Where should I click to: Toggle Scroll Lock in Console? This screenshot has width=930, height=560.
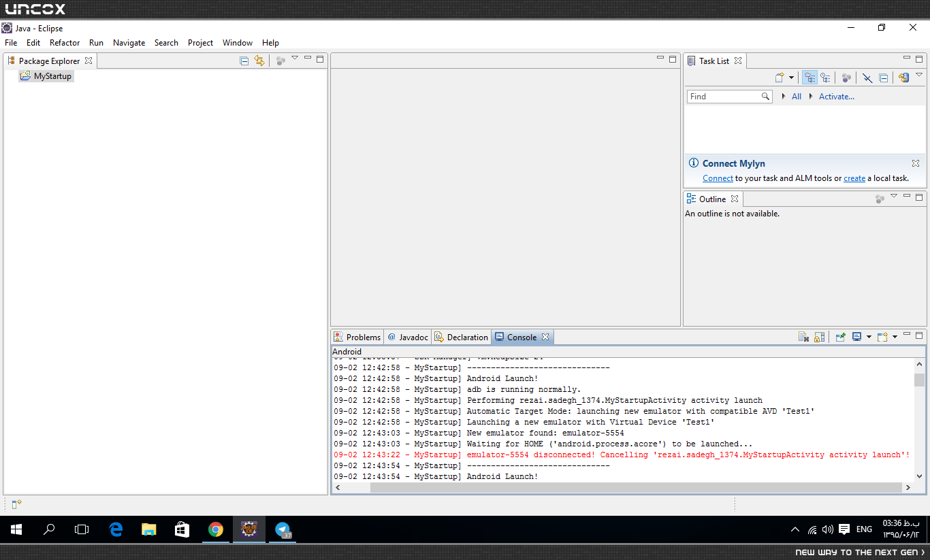[x=819, y=337]
